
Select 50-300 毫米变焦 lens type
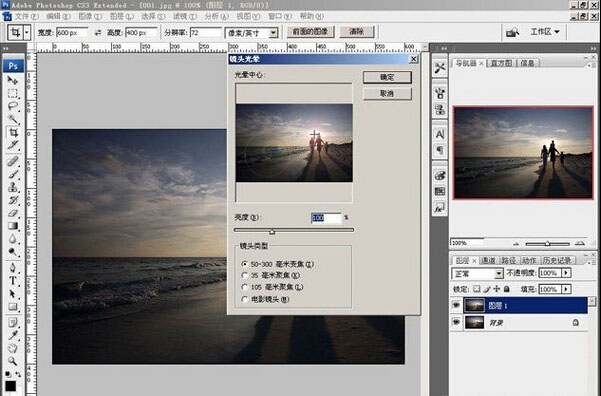click(245, 264)
